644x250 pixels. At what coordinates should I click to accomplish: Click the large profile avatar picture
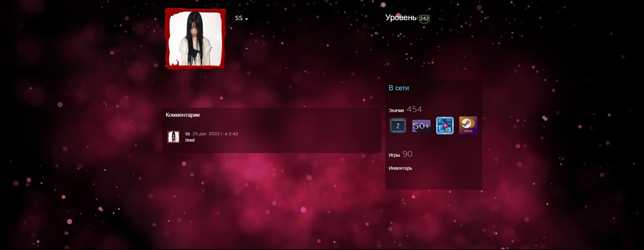[195, 39]
